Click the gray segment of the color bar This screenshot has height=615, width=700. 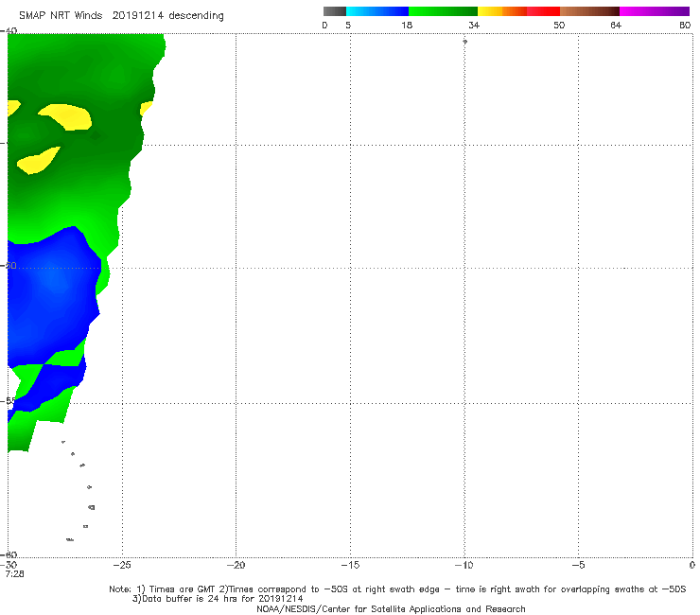[334, 11]
